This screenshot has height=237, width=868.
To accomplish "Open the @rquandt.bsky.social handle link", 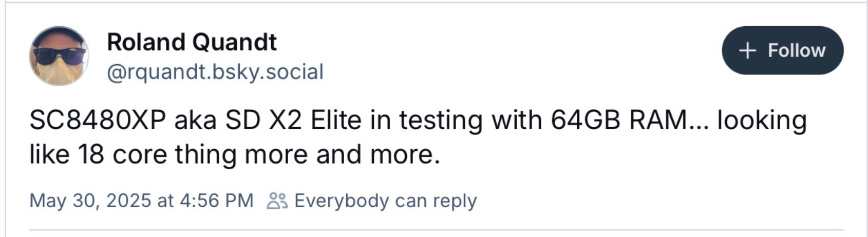I will coord(215,72).
